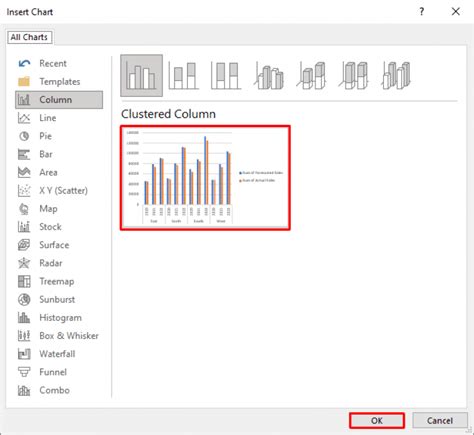The height and width of the screenshot is (435, 474).
Task: Open dialog help with the question mark
Action: [x=422, y=12]
